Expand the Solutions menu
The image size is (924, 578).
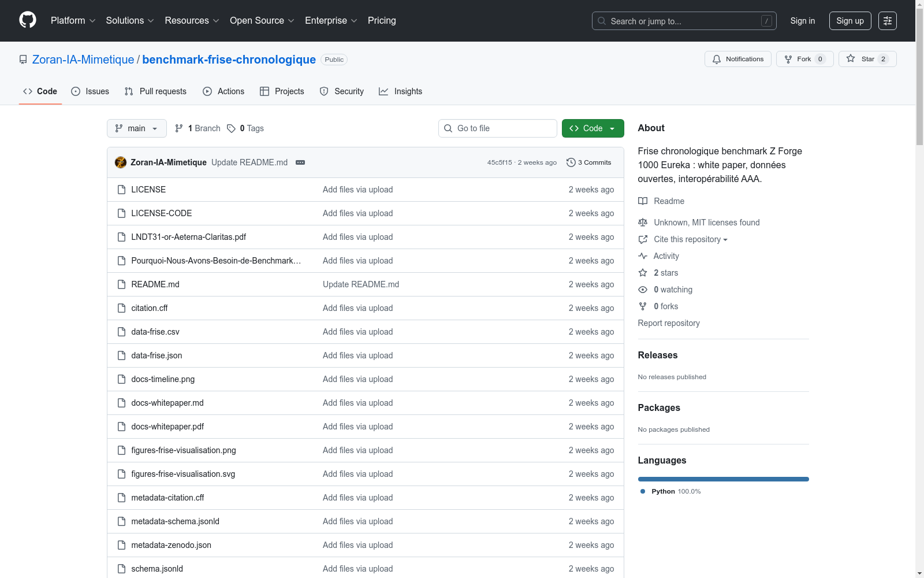click(x=130, y=21)
